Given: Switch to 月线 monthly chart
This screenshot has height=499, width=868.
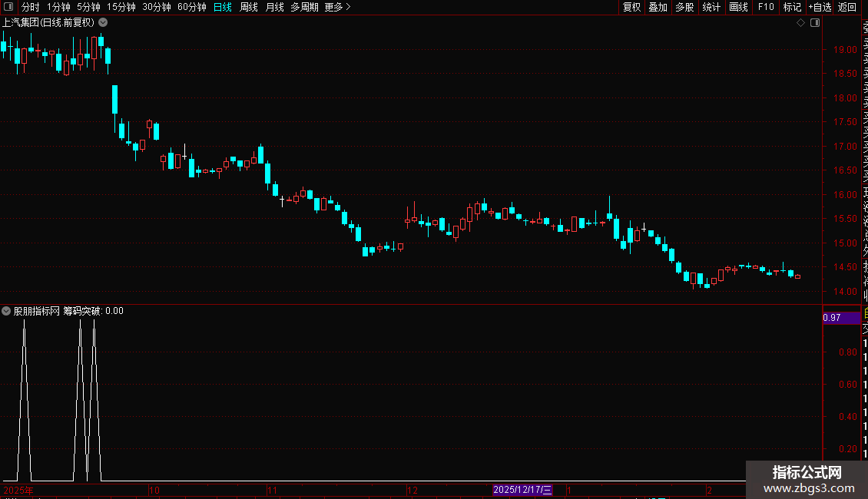Looking at the screenshot, I should pos(274,7).
